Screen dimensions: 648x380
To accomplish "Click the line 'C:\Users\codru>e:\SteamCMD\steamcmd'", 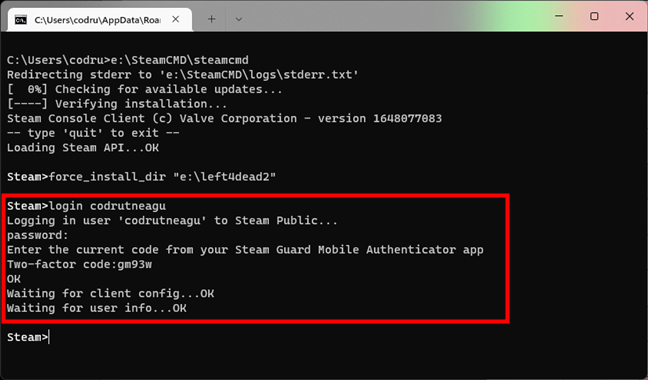I will (x=128, y=60).
